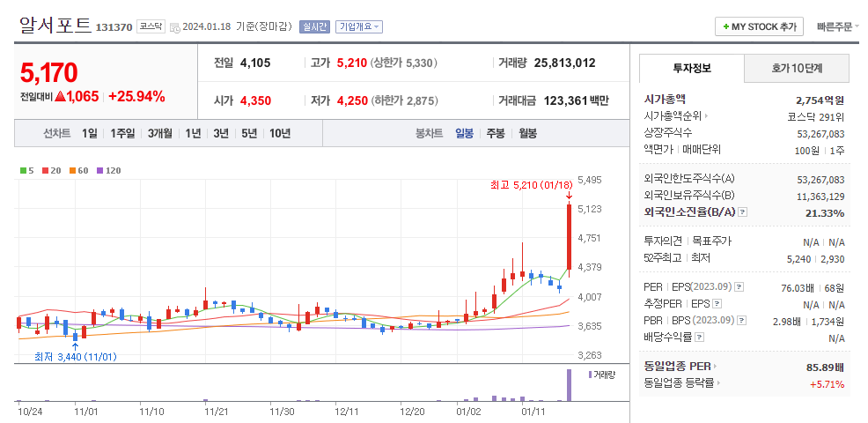The height and width of the screenshot is (423, 868).
Task: Select 월봉 monthly candle chart
Action: point(527,134)
